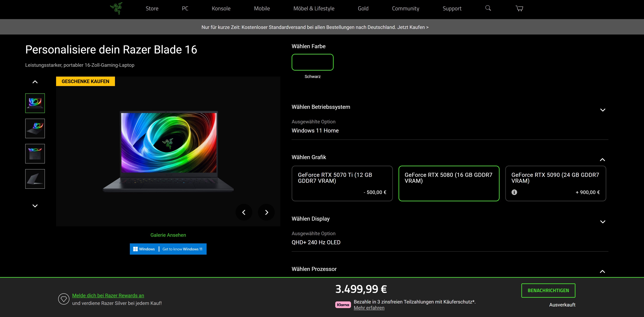Collapse the Wählen Grafik section
Image resolution: width=644 pixels, height=317 pixels.
602,160
